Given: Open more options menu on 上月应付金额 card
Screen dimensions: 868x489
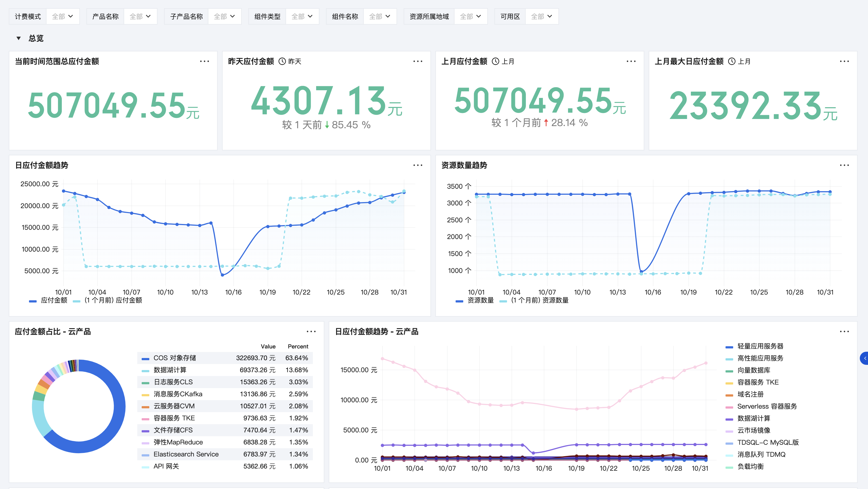Looking at the screenshot, I should pos(631,61).
